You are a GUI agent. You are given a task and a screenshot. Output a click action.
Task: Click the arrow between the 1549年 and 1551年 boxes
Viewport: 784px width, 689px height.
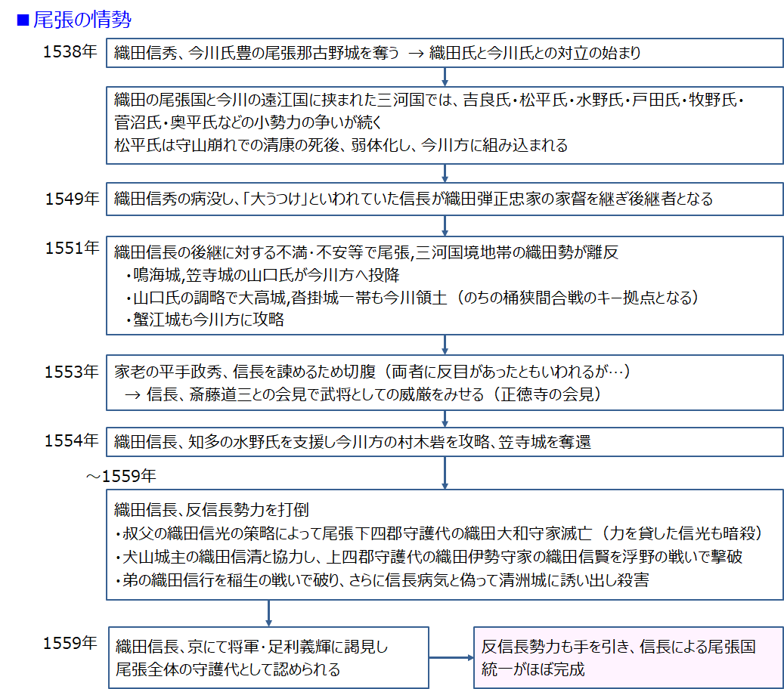point(445,225)
